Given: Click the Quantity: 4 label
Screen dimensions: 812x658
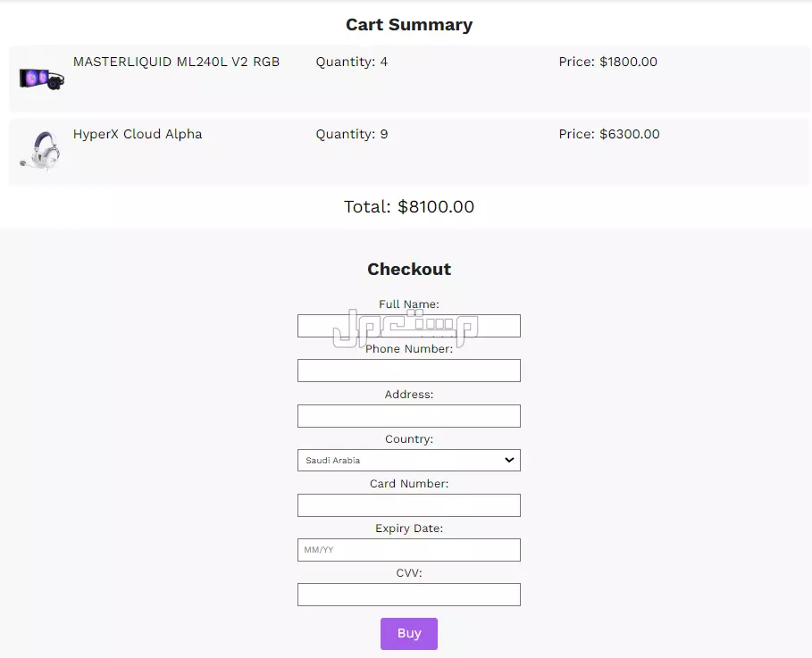Looking at the screenshot, I should pos(351,62).
